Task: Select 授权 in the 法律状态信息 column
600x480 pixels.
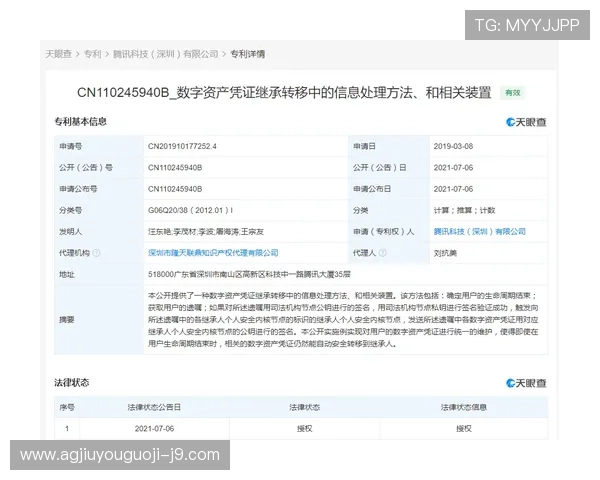Action: pos(463,429)
